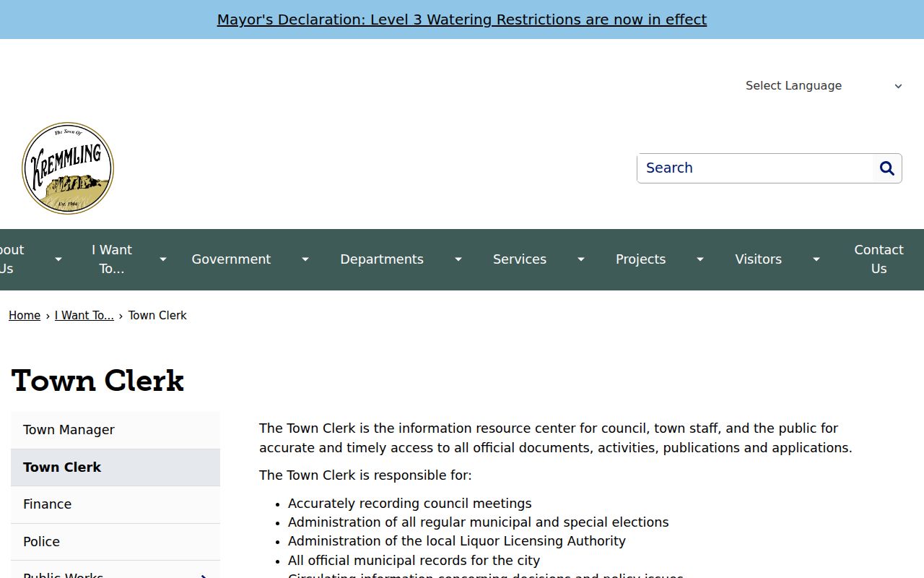The height and width of the screenshot is (578, 924).
Task: Select Town Clerk in sidebar
Action: [x=115, y=467]
